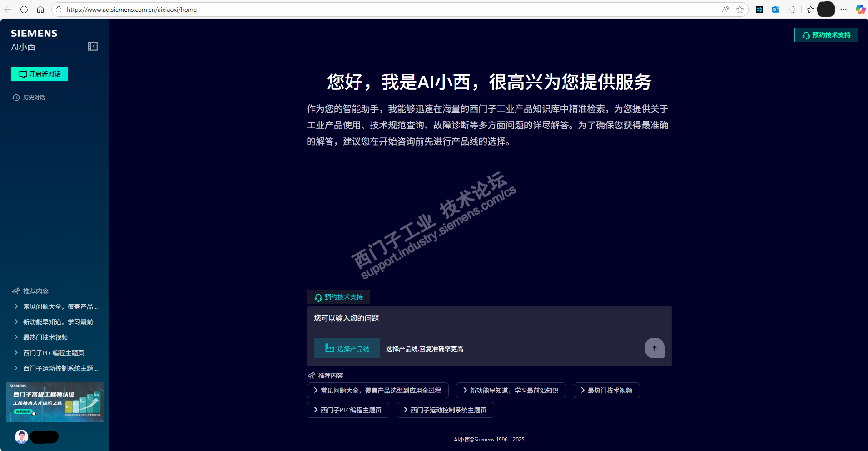Screen dimensions: 868x451
Task: Open 新功能早知道，学习最前沿知识 chip
Action: click(x=511, y=391)
